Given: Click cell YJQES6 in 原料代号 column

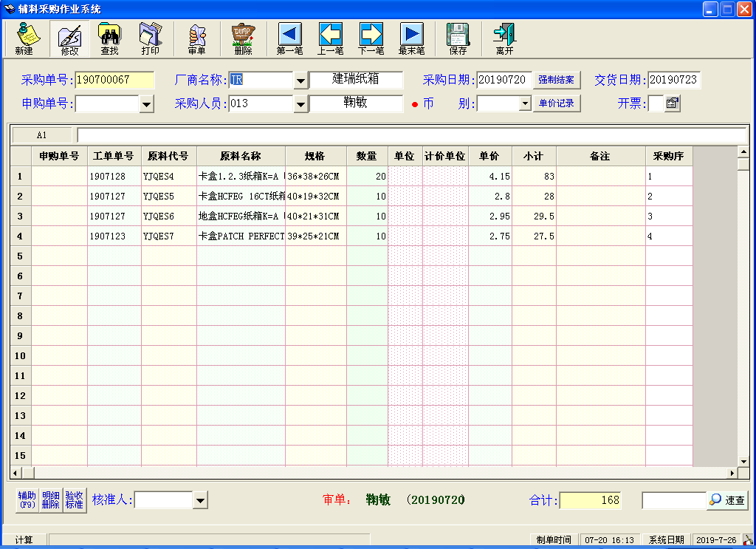Looking at the screenshot, I should [x=169, y=216].
